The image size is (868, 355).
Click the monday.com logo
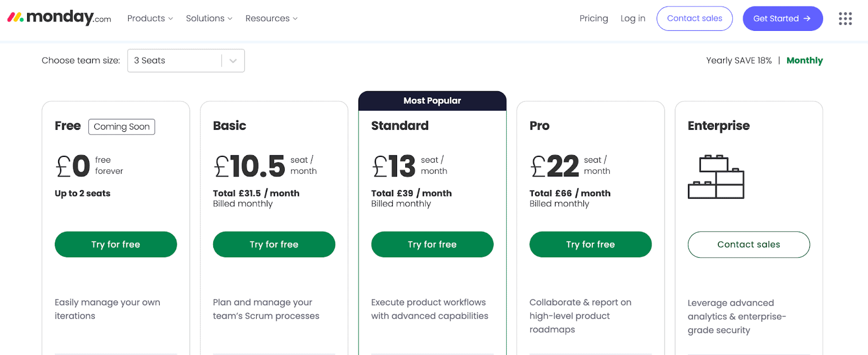(59, 17)
